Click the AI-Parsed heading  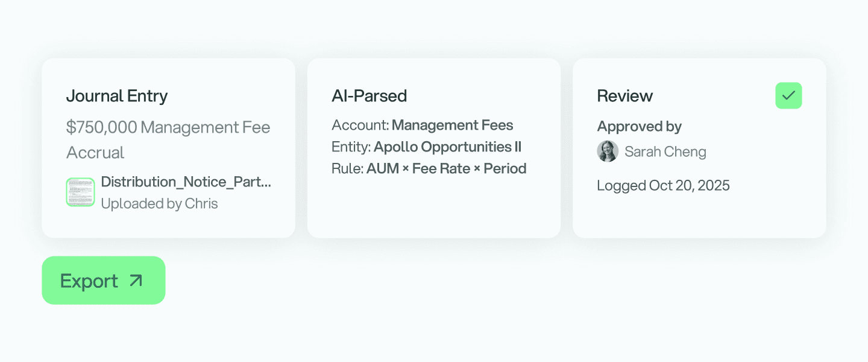click(370, 95)
